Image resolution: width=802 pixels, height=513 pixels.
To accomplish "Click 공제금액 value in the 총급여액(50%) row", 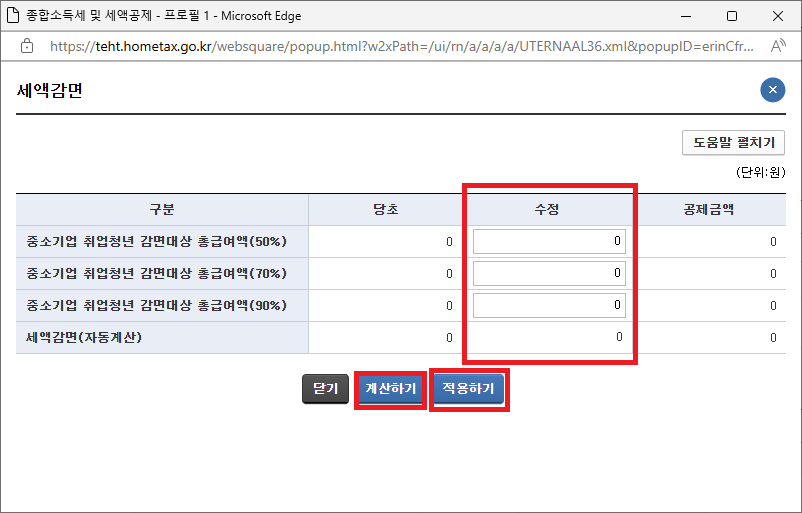I will [x=773, y=241].
